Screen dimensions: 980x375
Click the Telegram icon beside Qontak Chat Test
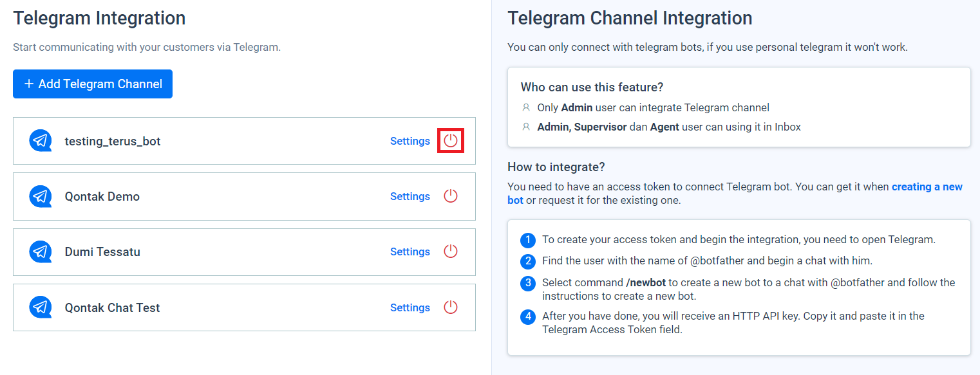tap(41, 307)
